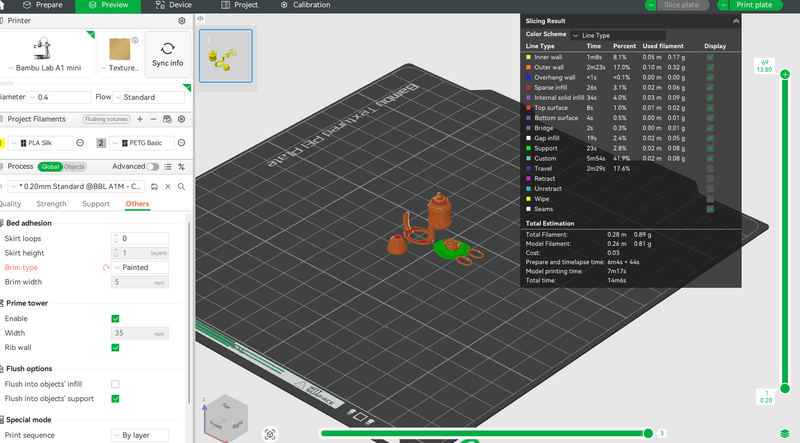
Task: Open the Slice plate options arrow
Action: point(651,5)
